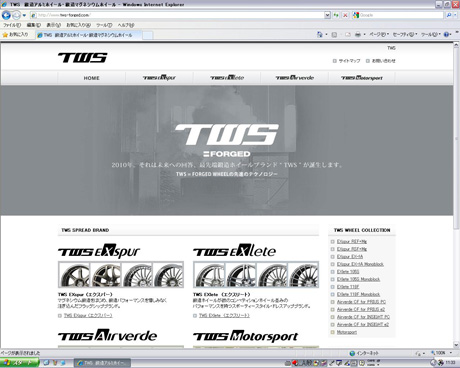
Task: Open the EXlete 118F link
Action: click(x=348, y=287)
